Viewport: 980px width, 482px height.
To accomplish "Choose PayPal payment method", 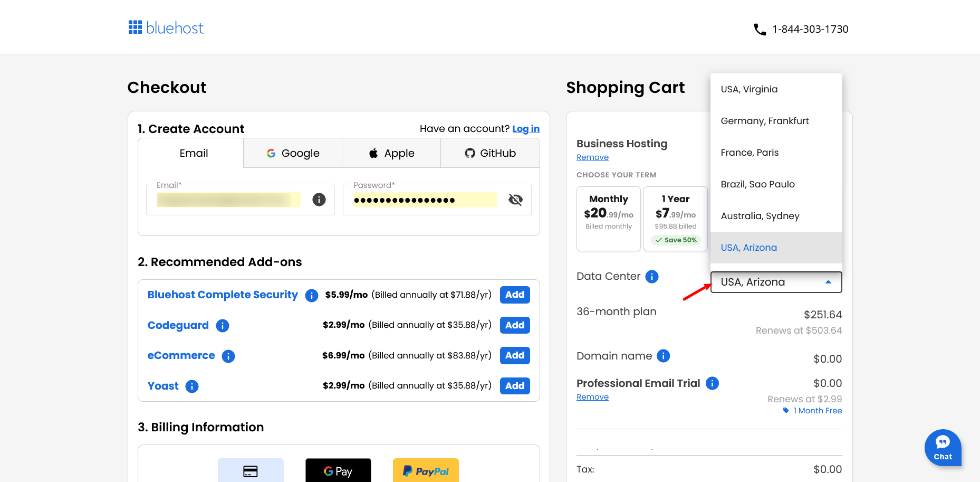I will point(426,470).
